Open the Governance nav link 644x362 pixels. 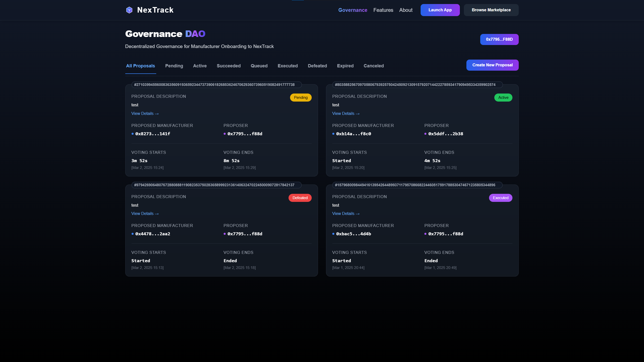(x=352, y=10)
